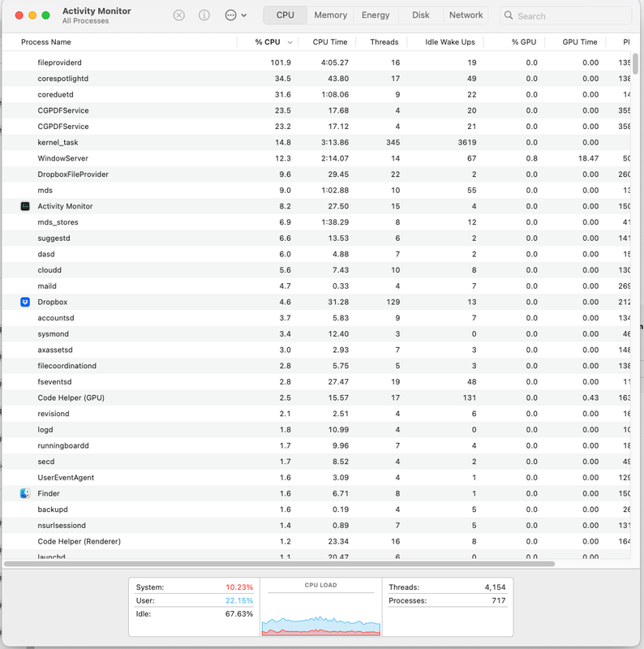The height and width of the screenshot is (649, 644).
Task: Select the corespotlightd process row
Action: coord(316,79)
